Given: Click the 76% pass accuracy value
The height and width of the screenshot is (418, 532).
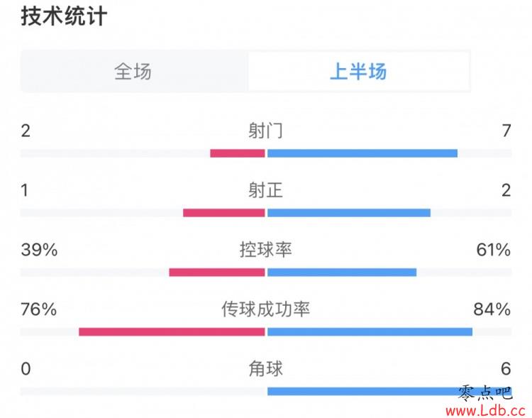Looking at the screenshot, I should click(x=39, y=309).
